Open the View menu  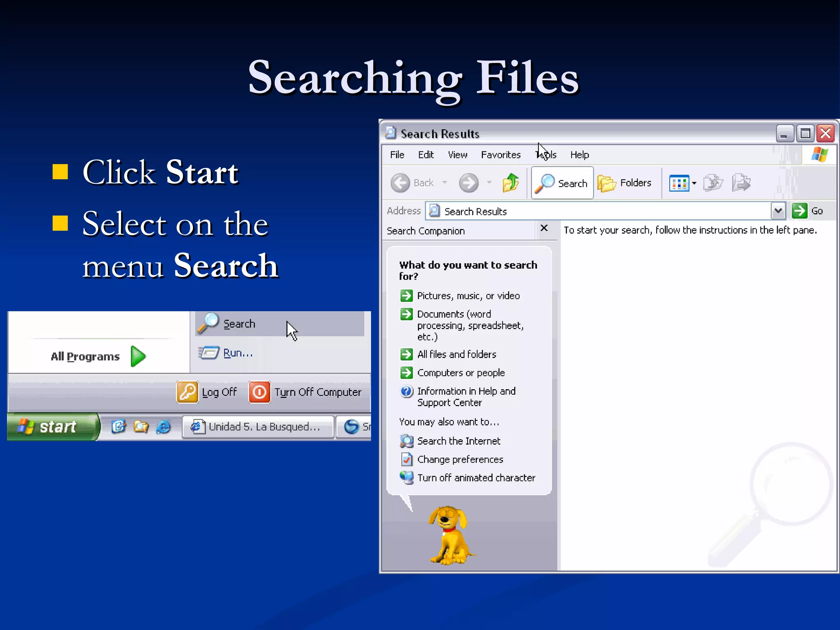(457, 155)
